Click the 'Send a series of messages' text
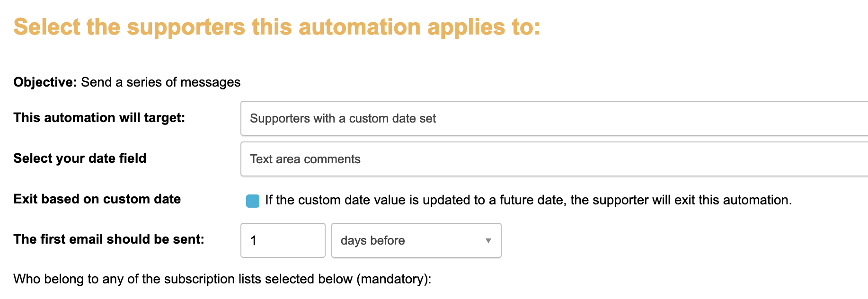Image resolution: width=868 pixels, height=299 pixels. point(160,82)
